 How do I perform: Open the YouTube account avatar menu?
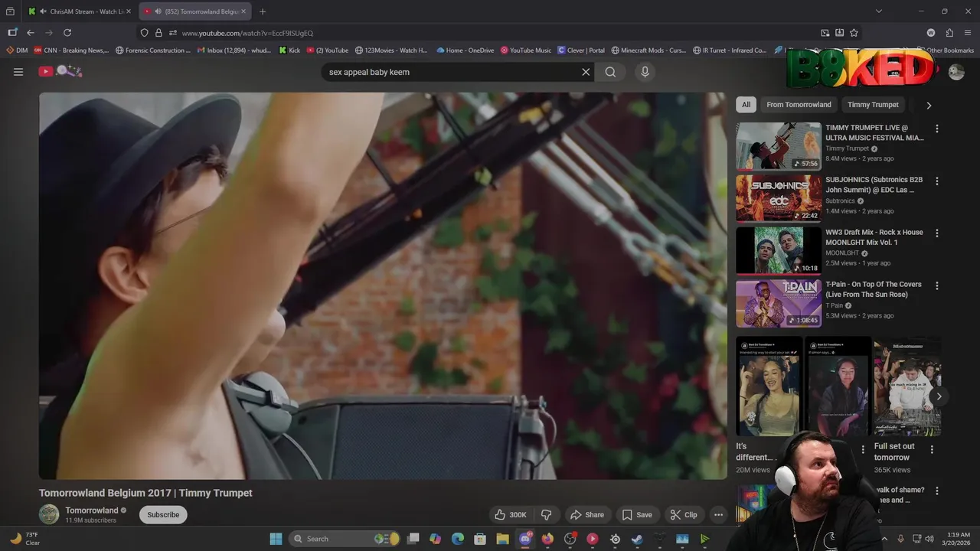(956, 72)
